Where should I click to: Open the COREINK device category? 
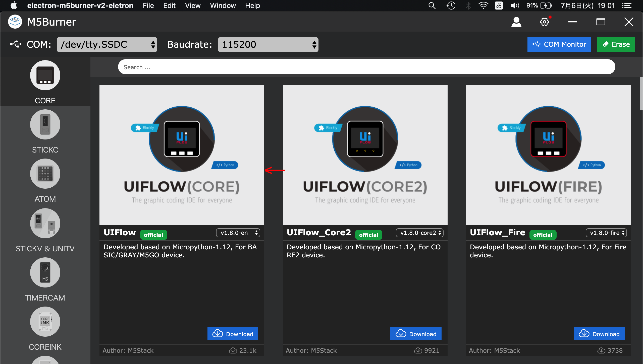(45, 322)
